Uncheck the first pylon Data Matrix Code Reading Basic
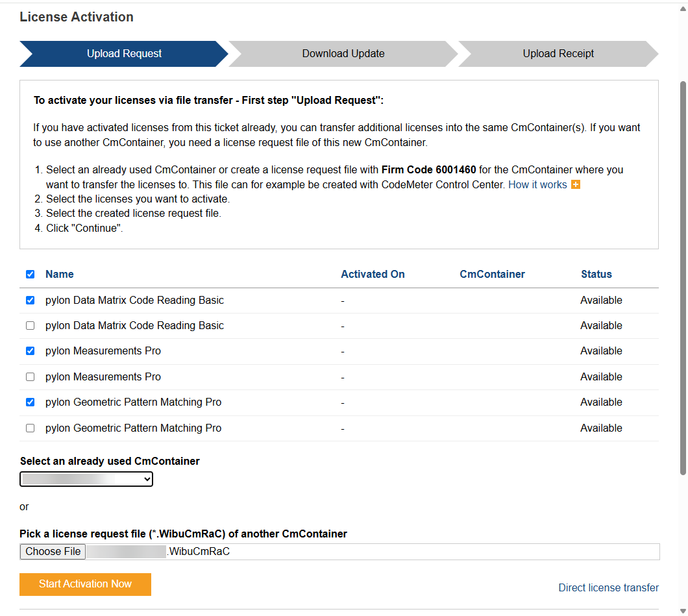The height and width of the screenshot is (616, 688). pos(30,300)
